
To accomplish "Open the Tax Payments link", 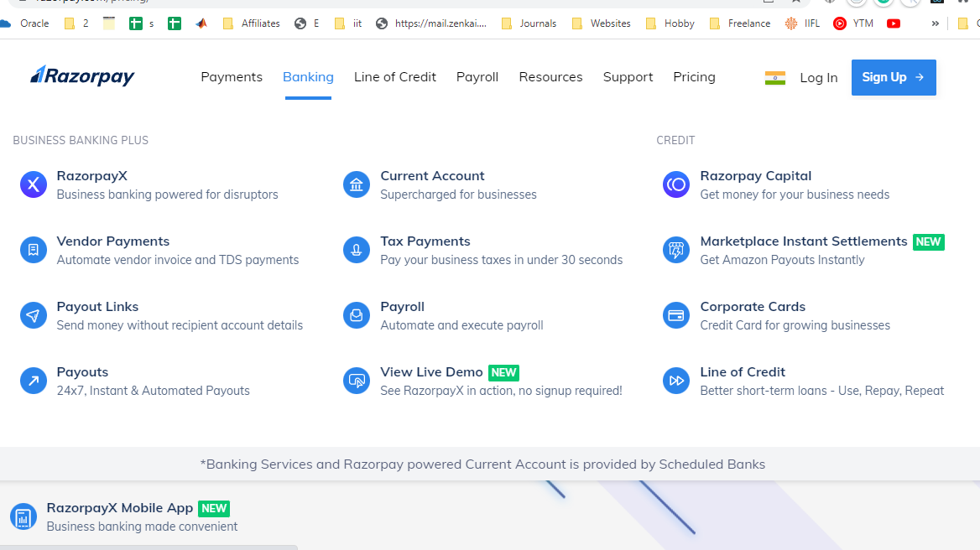I will pyautogui.click(x=425, y=241).
